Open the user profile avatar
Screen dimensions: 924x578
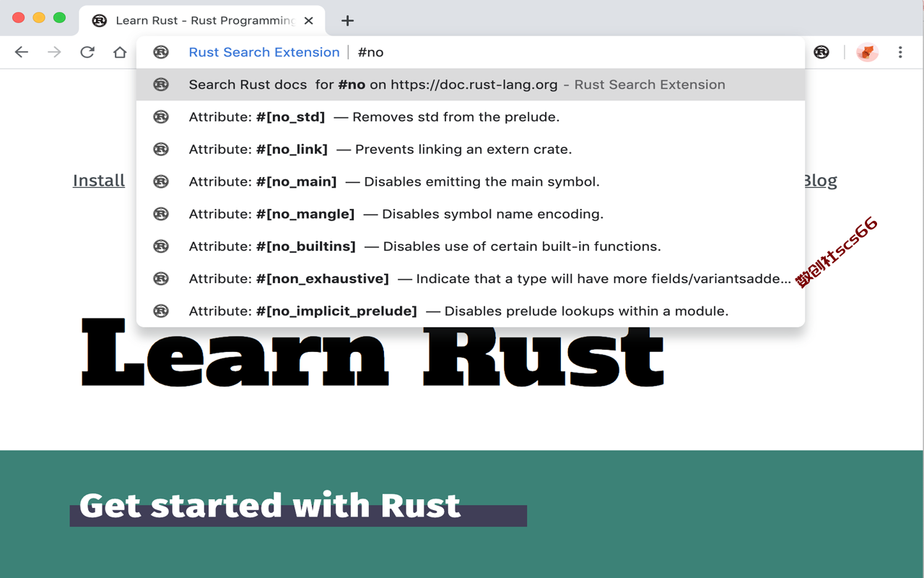click(867, 52)
